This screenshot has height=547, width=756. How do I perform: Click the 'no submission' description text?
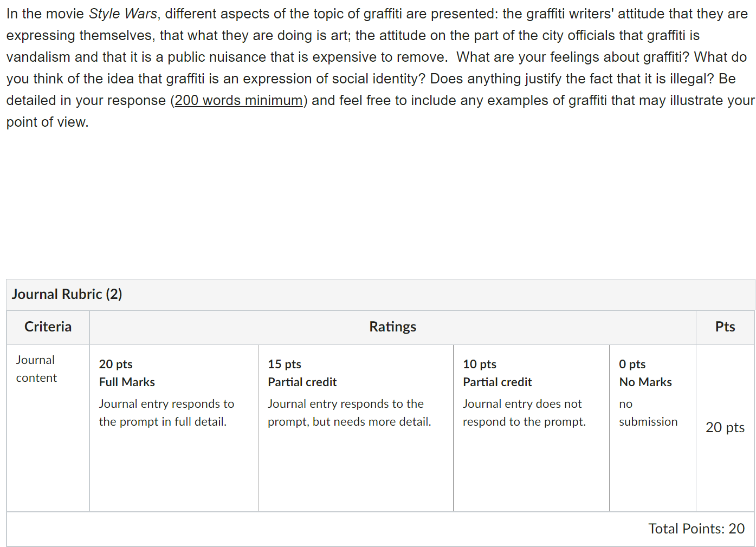(x=648, y=413)
